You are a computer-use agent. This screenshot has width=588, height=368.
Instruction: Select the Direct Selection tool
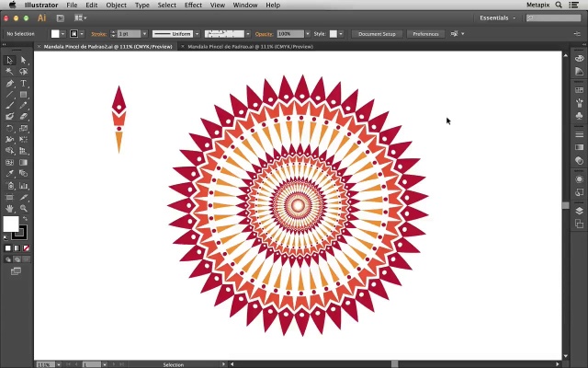tap(23, 60)
